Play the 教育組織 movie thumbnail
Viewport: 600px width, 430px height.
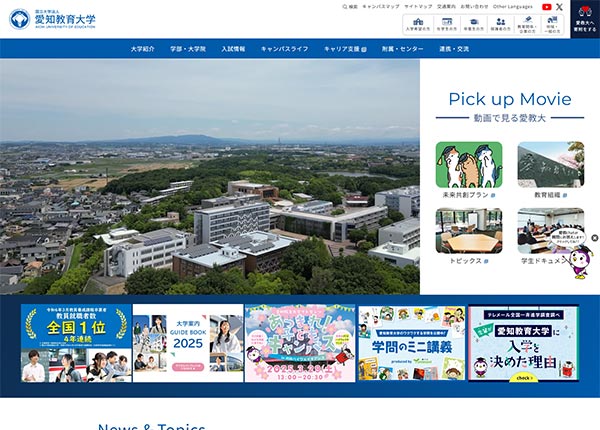coord(551,165)
